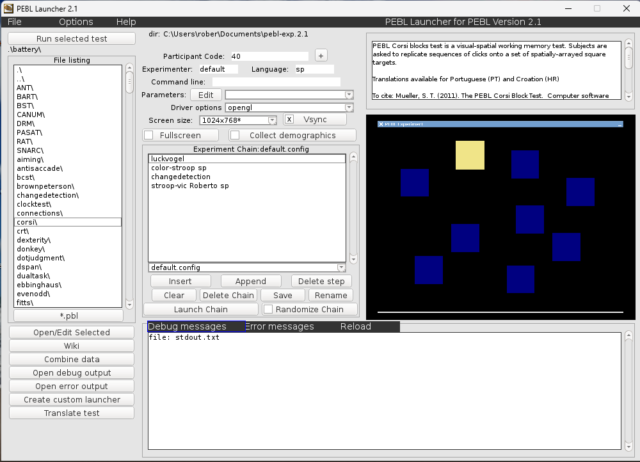Click the Vsync button
This screenshot has height=462, width=640.
pyautogui.click(x=315, y=120)
